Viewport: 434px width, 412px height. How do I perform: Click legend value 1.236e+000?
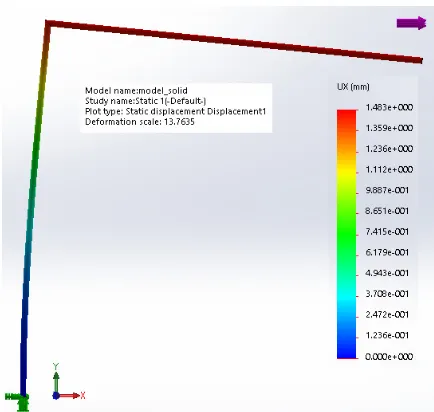pyautogui.click(x=389, y=149)
